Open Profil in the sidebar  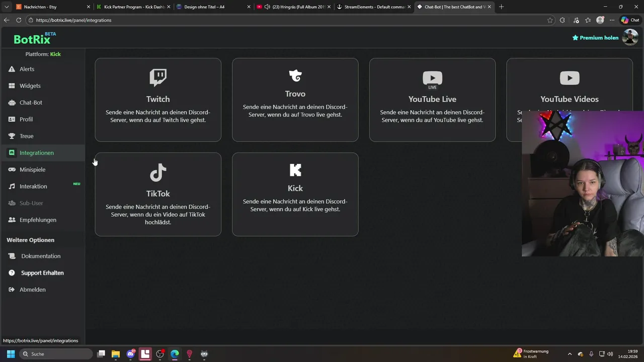(x=42, y=119)
